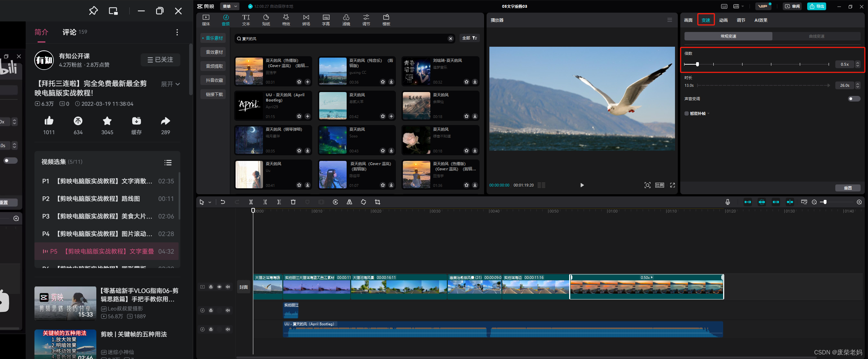Open the 特效 effects icon
Image resolution: width=868 pixels, height=359 pixels.
coord(286,20)
